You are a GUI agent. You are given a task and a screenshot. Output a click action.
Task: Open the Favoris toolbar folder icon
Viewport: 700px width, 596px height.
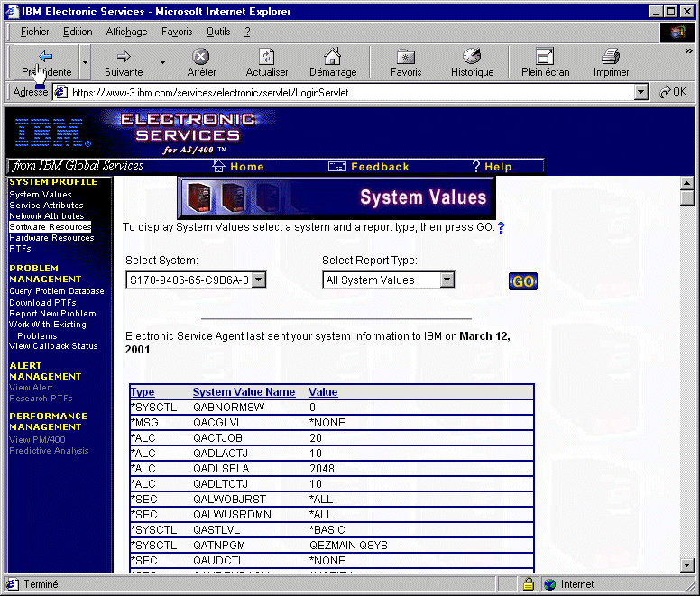point(406,57)
